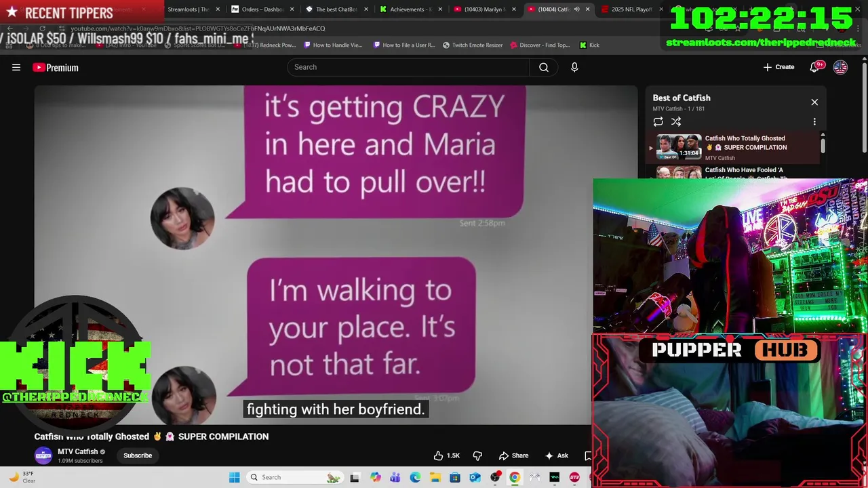Viewport: 868px width, 488px height.
Task: Share the video
Action: 513,455
